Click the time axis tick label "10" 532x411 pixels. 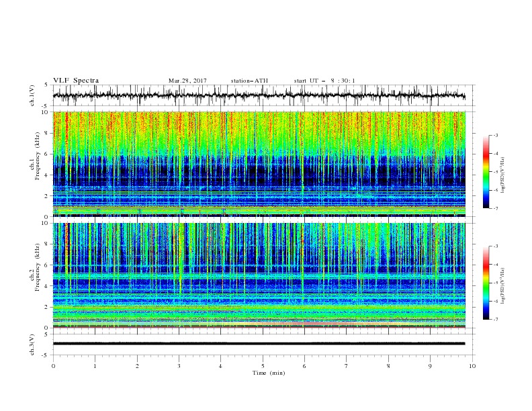click(472, 366)
